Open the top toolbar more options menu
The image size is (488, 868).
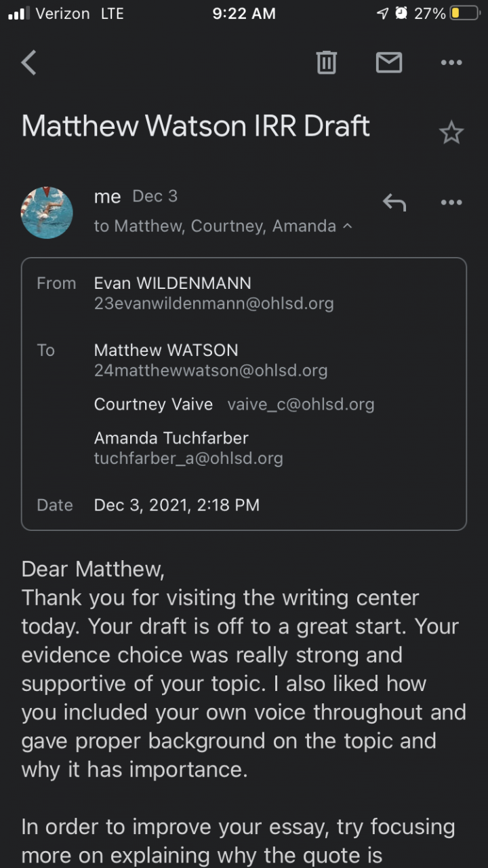tap(451, 63)
